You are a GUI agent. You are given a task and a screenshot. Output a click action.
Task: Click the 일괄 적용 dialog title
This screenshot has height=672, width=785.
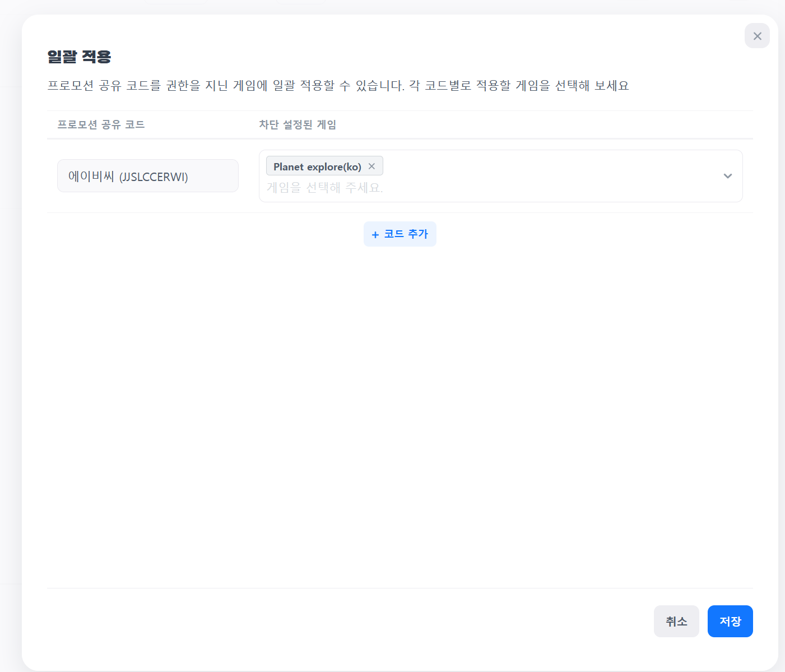[79, 57]
